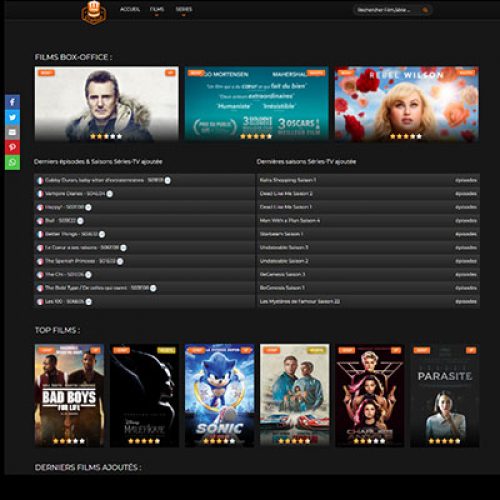Share via the WhatsApp icon

[12, 162]
